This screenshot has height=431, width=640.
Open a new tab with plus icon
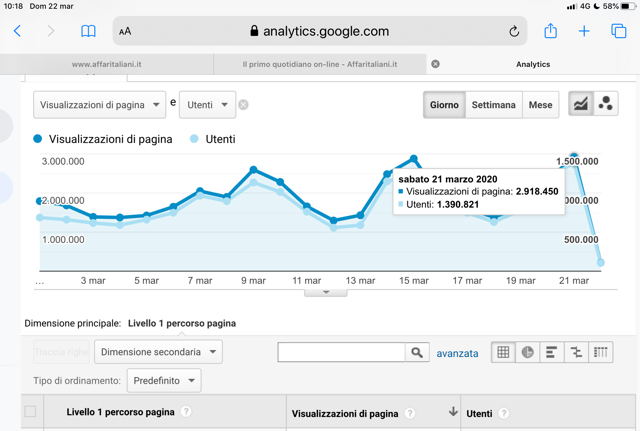coord(584,31)
